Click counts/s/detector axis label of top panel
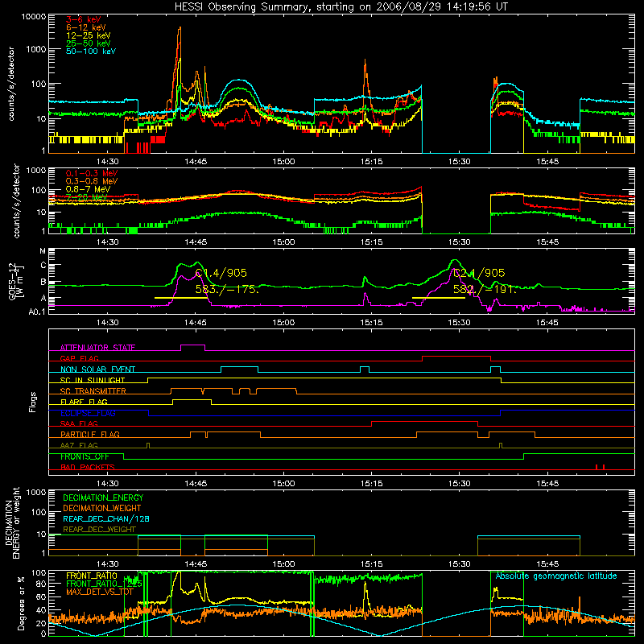Image resolution: width=644 pixels, height=644 pixels. coord(11,84)
